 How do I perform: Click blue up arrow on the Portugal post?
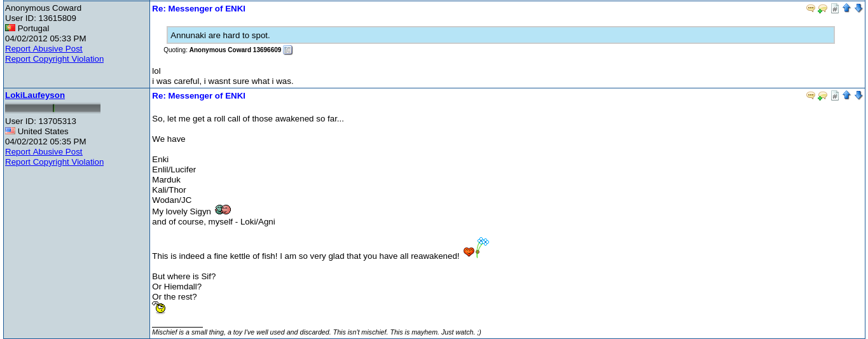point(846,8)
